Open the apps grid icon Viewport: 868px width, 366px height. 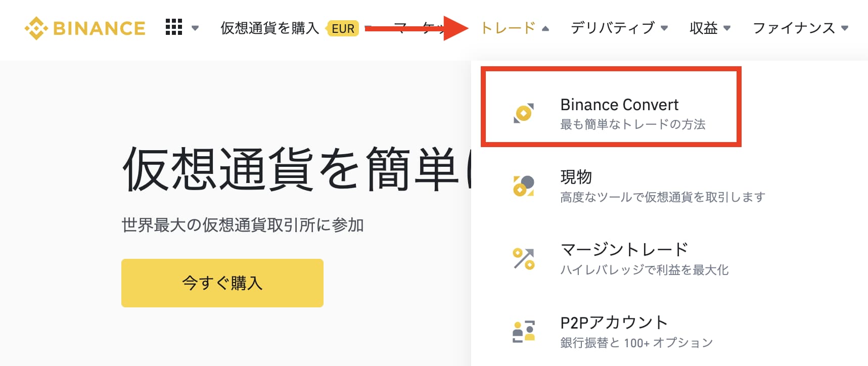[x=173, y=28]
